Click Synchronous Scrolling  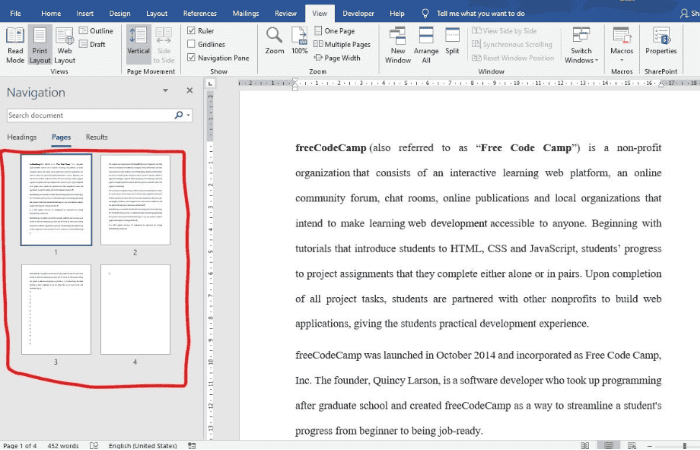click(x=512, y=44)
